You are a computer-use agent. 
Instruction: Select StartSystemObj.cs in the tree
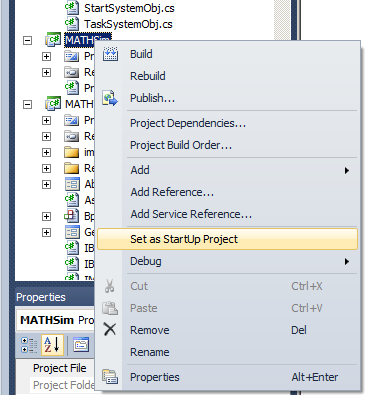point(129,8)
